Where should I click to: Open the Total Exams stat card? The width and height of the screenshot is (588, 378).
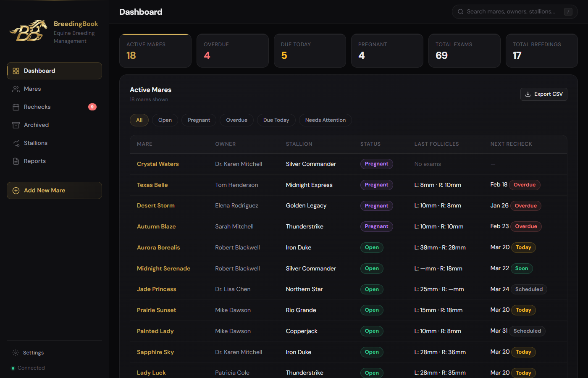coord(465,51)
